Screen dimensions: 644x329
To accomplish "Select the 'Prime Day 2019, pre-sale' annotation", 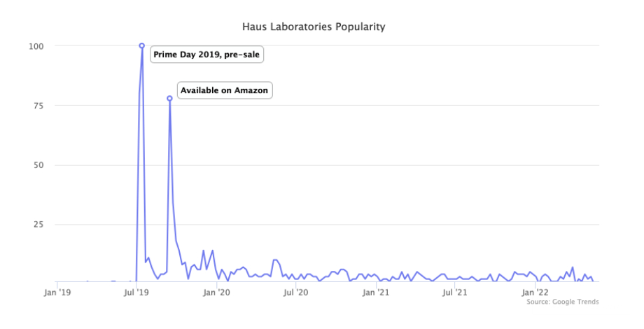I will [x=206, y=55].
